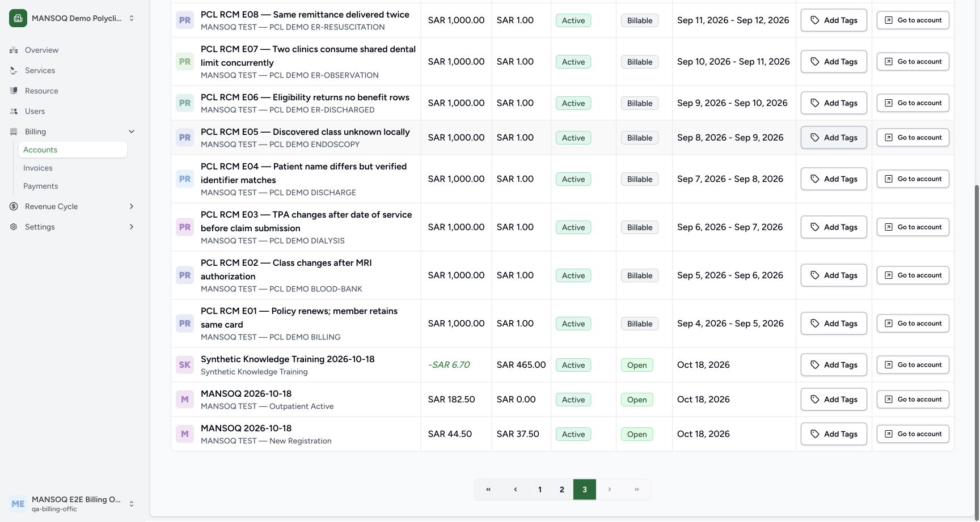Collapse the Billing section chevron
This screenshot has height=522, width=980.
(132, 131)
